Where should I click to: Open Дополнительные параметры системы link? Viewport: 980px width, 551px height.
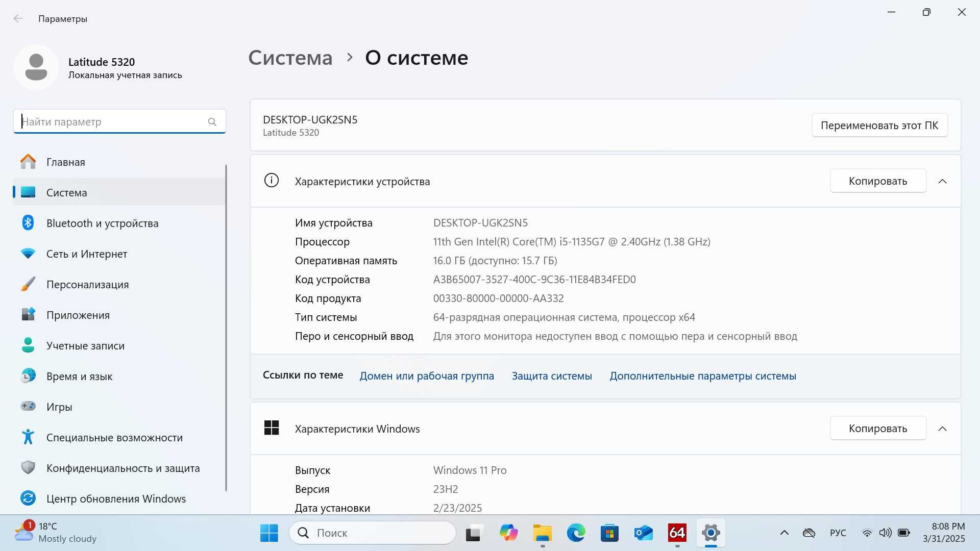(703, 376)
